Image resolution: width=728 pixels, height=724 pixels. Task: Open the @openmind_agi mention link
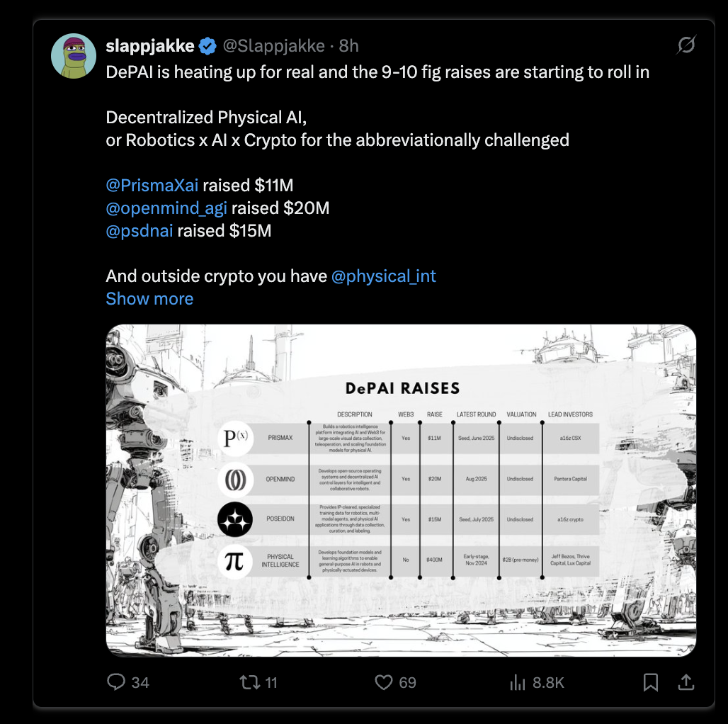pos(166,208)
